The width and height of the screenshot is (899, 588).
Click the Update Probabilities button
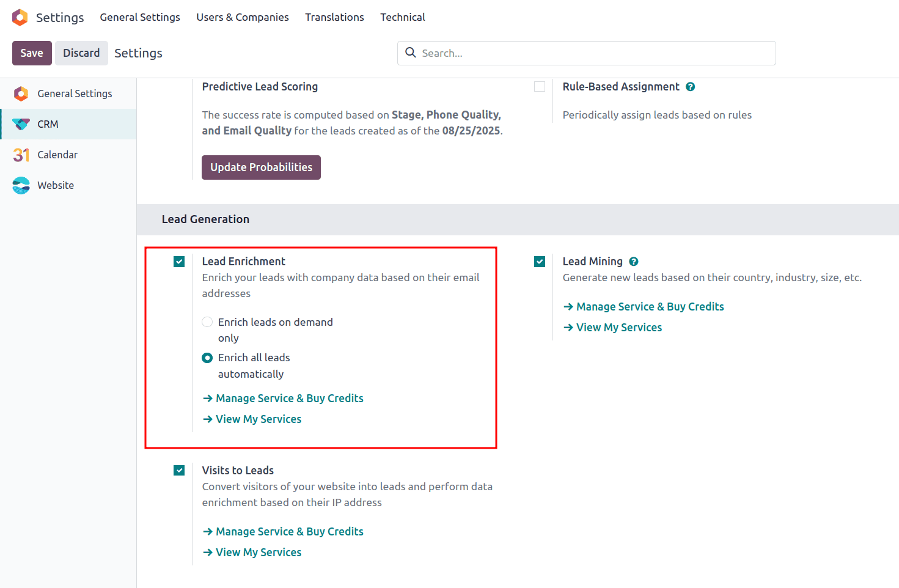261,167
